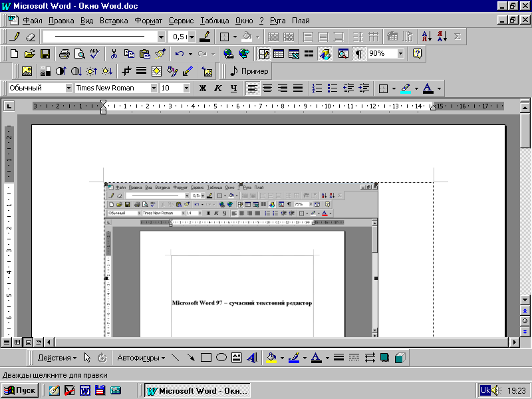Click the Пример toolbar button
The width and height of the screenshot is (532, 399).
249,71
